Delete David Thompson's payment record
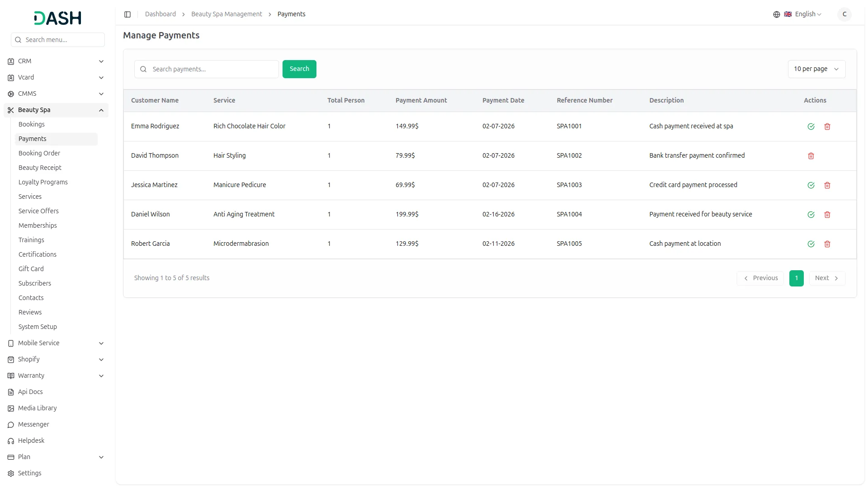The width and height of the screenshot is (868, 488). tap(811, 156)
